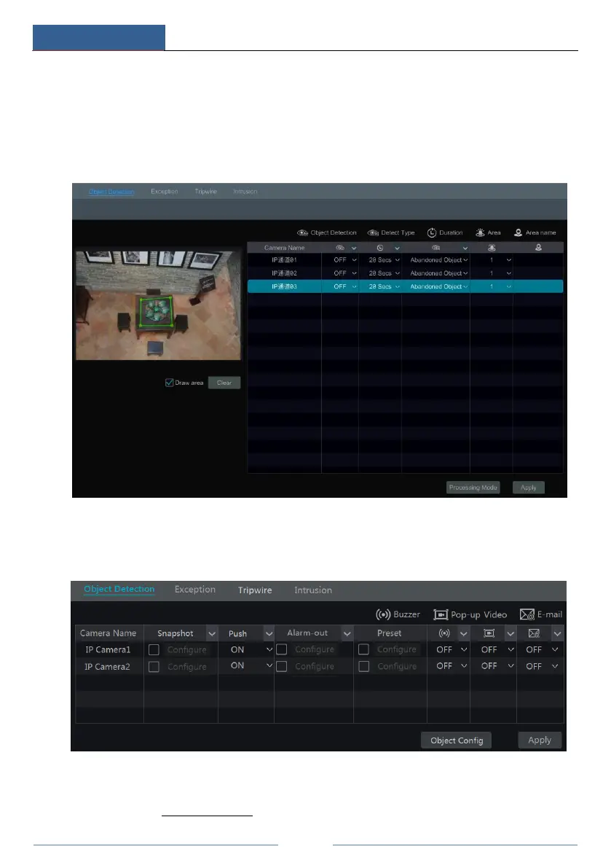Screen dimensions: 611x868
Task: Select the IP Camera2 row name
Action: click(107, 667)
